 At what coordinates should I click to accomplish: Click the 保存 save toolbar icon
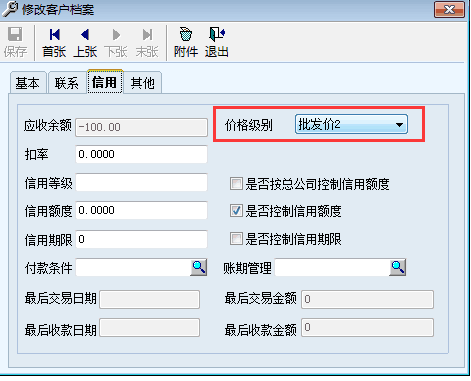coord(15,42)
